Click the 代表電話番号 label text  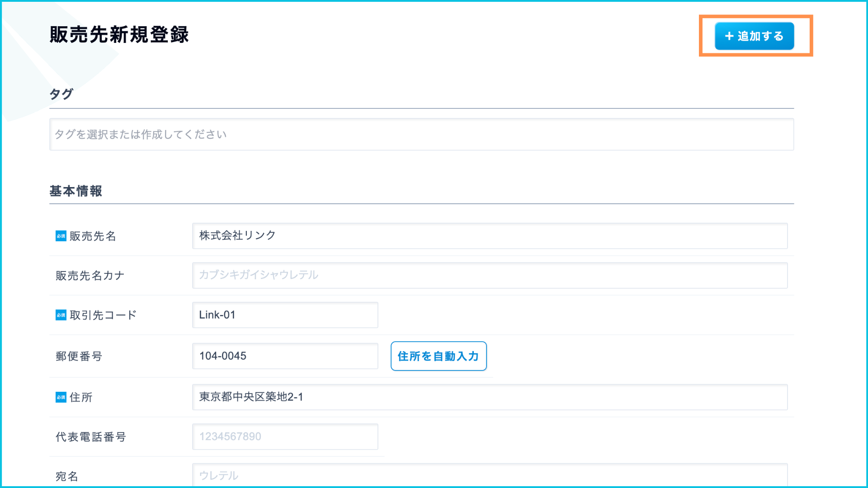point(91,437)
